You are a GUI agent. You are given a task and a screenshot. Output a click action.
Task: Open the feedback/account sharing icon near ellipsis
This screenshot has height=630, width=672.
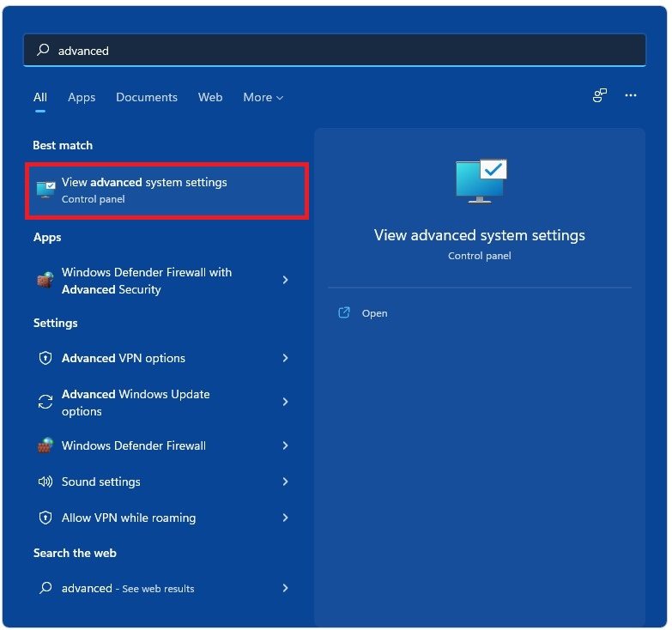[x=600, y=95]
